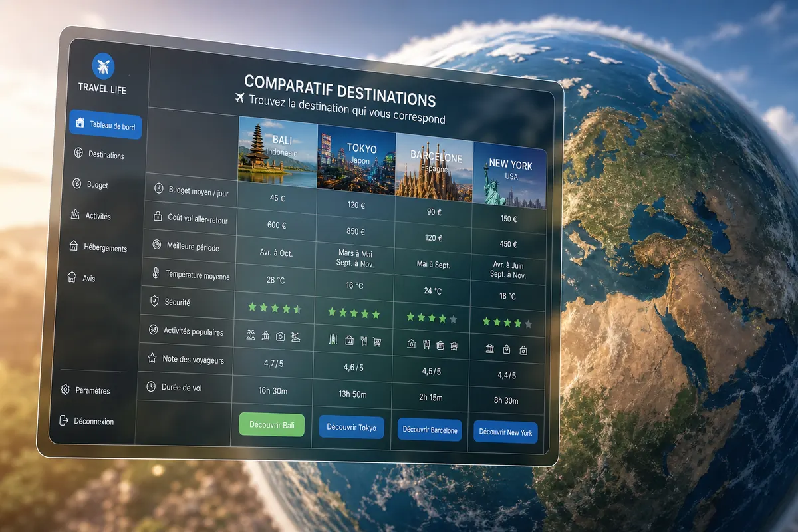Click the chart icon beside Activités
798x532 pixels.
74,214
